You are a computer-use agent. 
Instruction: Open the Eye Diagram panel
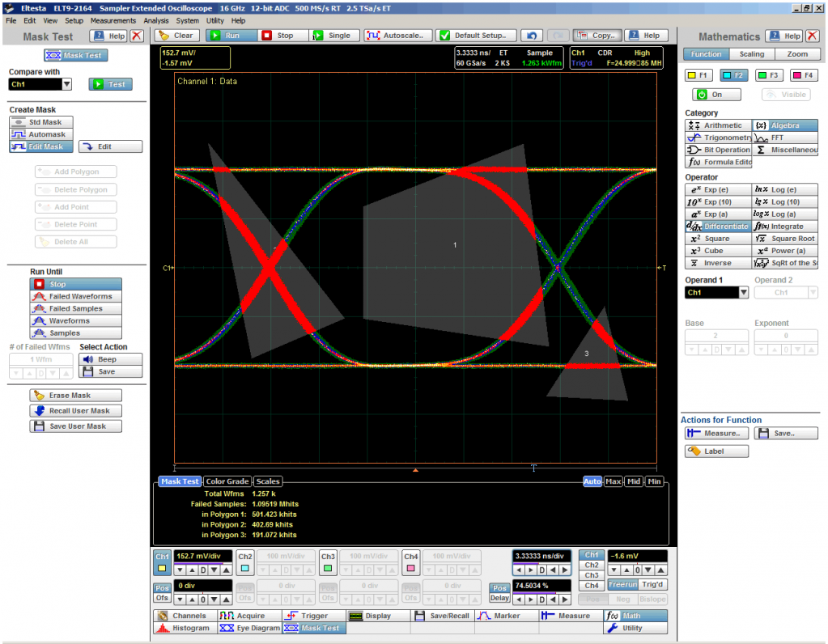(248, 628)
